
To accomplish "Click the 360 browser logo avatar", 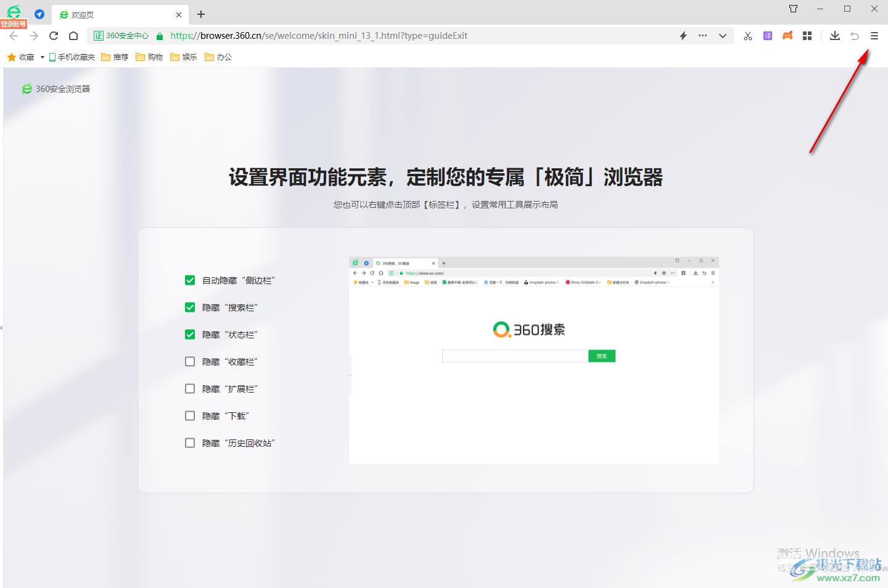I will click(x=14, y=12).
